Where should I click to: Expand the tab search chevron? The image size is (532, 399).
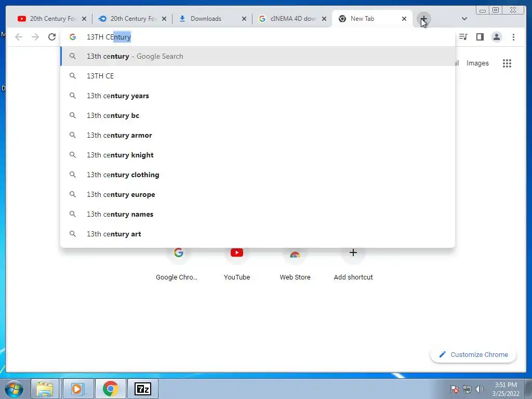[x=464, y=19]
